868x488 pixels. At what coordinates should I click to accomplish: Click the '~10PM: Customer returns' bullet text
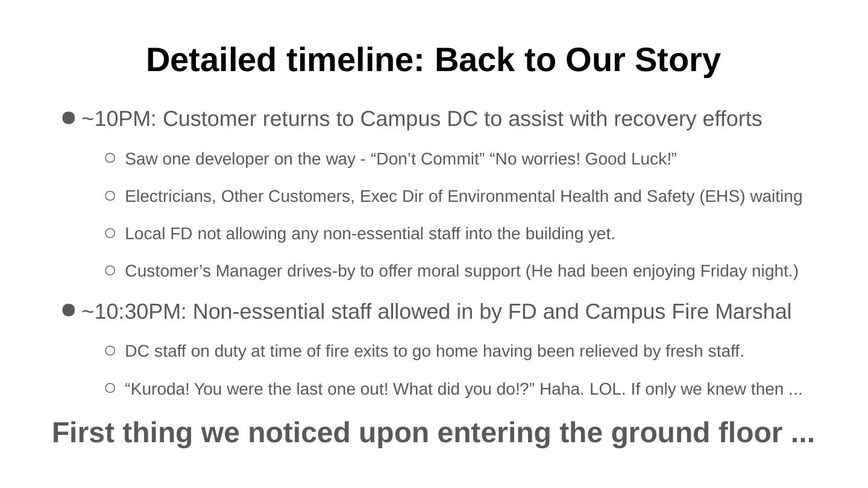click(422, 119)
